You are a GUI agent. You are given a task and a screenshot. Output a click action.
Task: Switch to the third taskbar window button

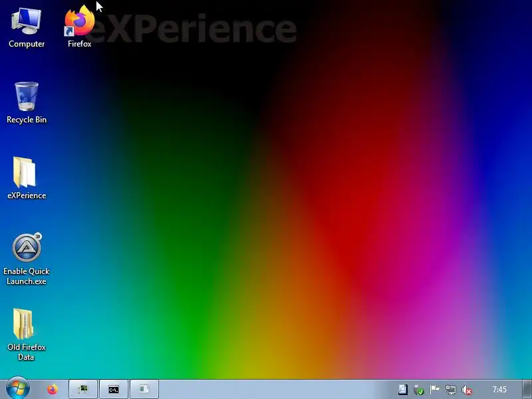tap(144, 389)
